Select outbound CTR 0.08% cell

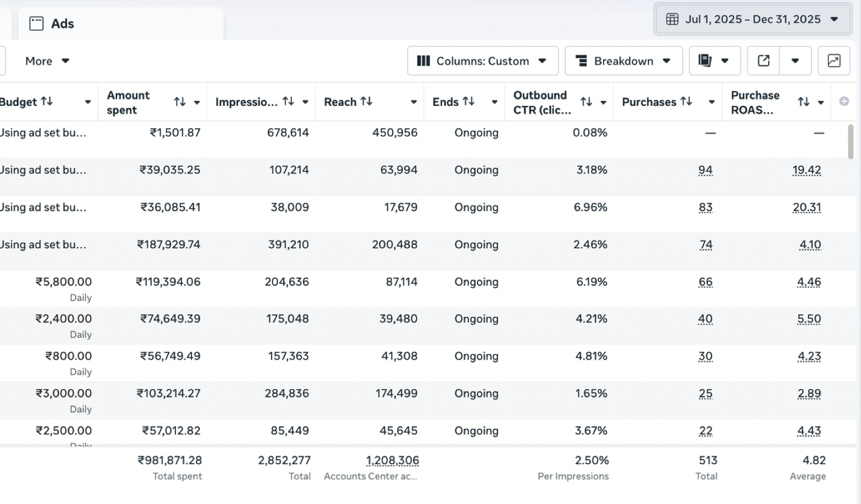590,133
